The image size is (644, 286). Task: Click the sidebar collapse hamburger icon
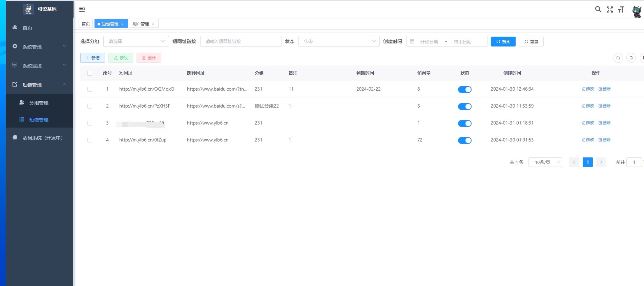(x=82, y=9)
